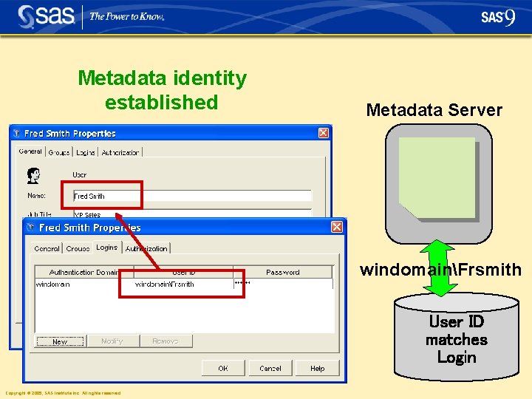Screen dimensions: 532x399
Task: Open Authorization tab in front Properties dialog
Action: (x=146, y=248)
